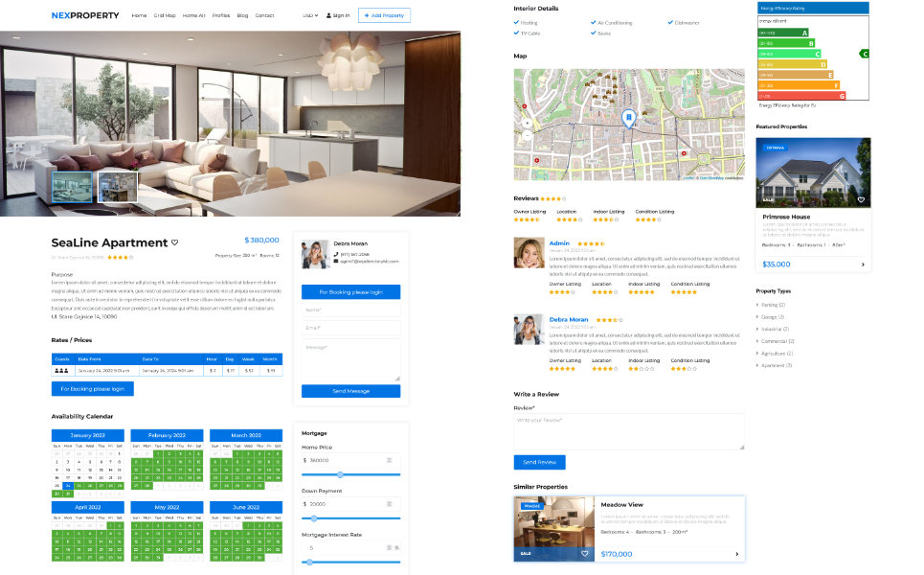Toggle the Heating checkbox under Interior Details
Screen dimensions: 924x575
(517, 22)
